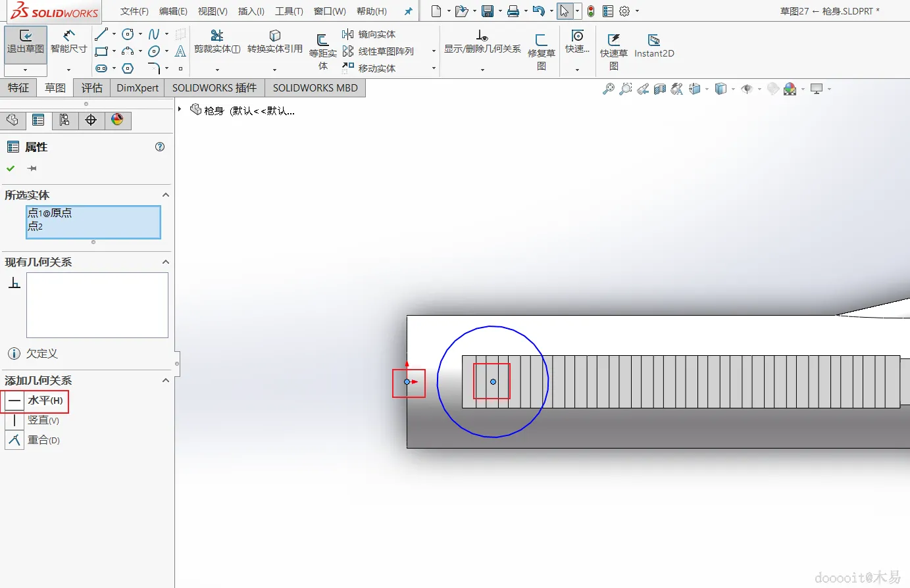Select the corner rectangle tool

pos(101,51)
